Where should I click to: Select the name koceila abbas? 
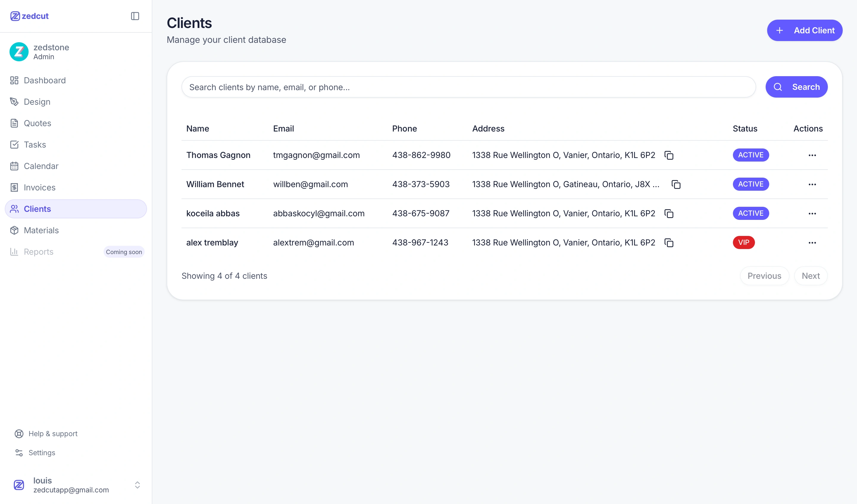213,213
